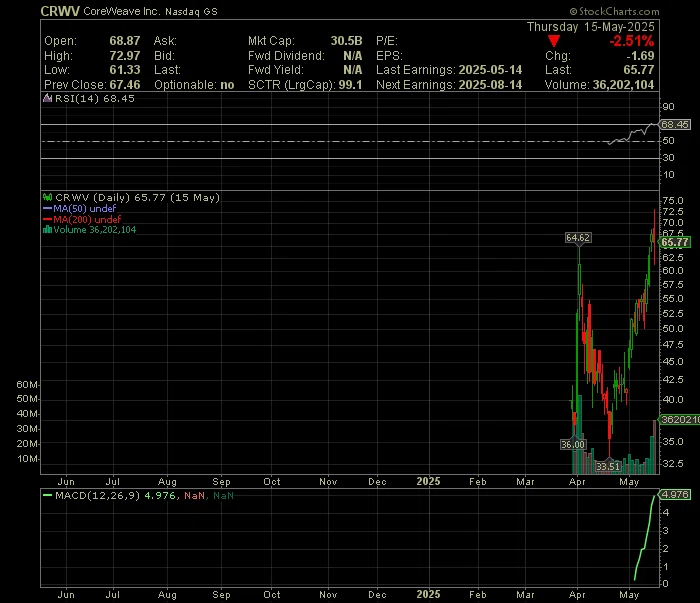
Task: Click the P/E: label
Action: 387,41
